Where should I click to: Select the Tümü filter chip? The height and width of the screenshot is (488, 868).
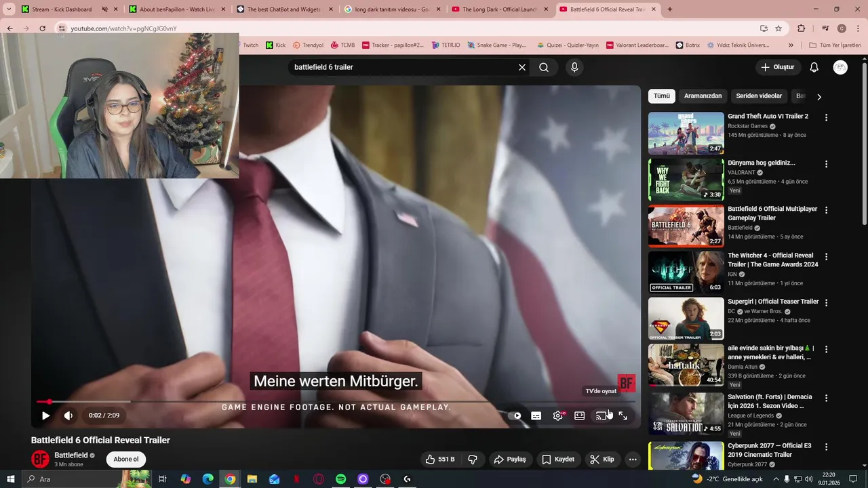[661, 96]
